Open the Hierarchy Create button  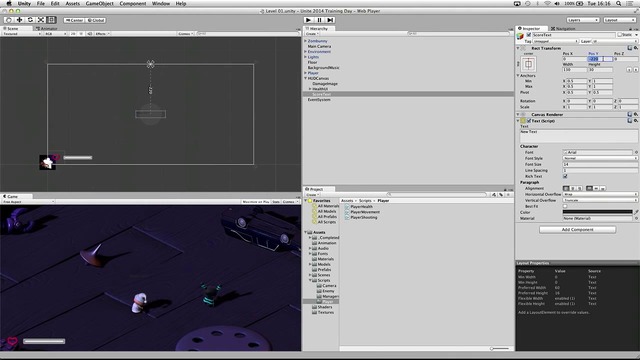pyautogui.click(x=311, y=34)
